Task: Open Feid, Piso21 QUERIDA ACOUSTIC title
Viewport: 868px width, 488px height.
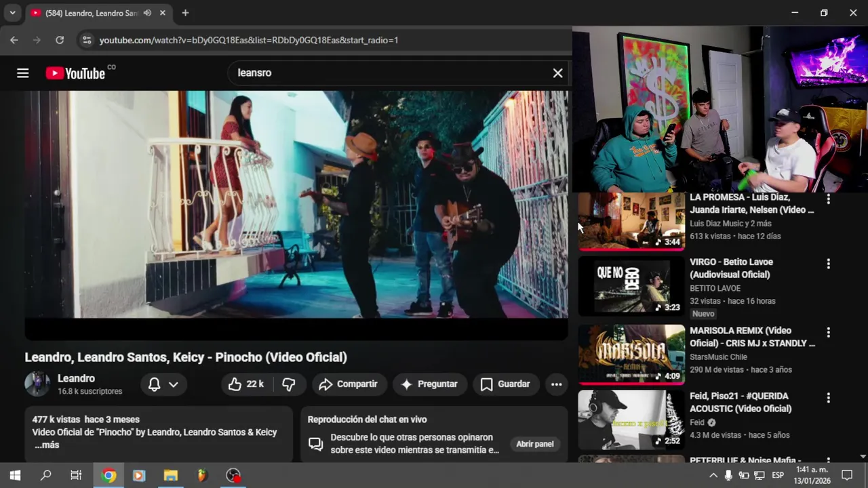Action: pos(741,402)
